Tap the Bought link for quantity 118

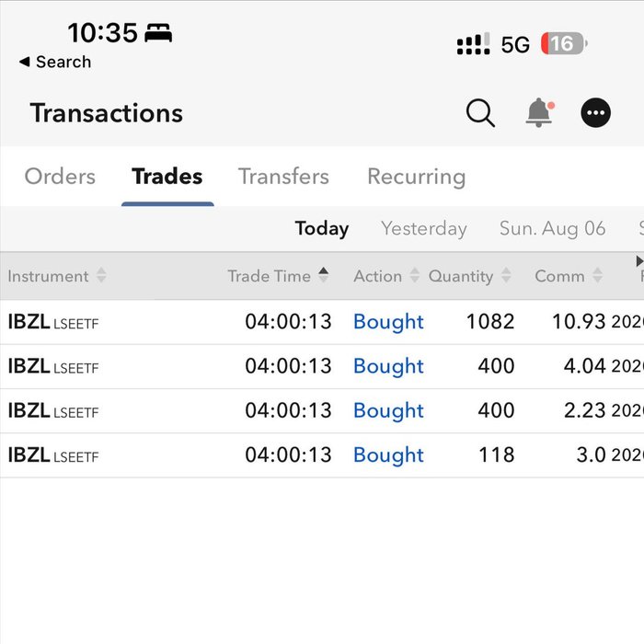point(388,454)
